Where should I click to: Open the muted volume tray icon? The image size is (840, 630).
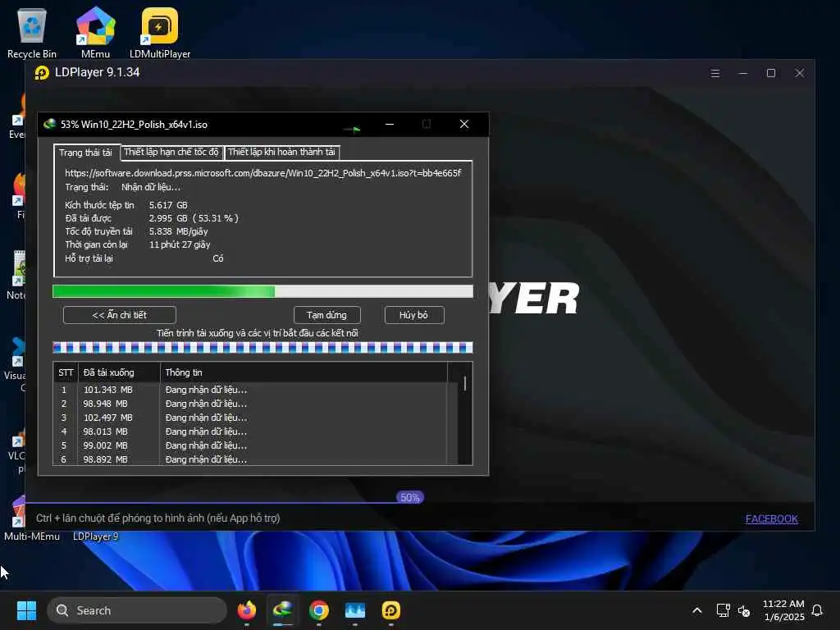[743, 610]
